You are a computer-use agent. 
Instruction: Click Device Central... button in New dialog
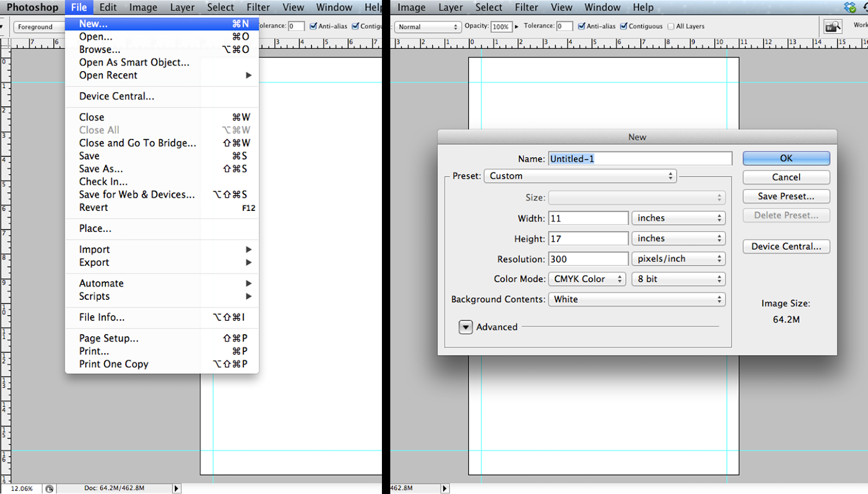[x=786, y=246]
